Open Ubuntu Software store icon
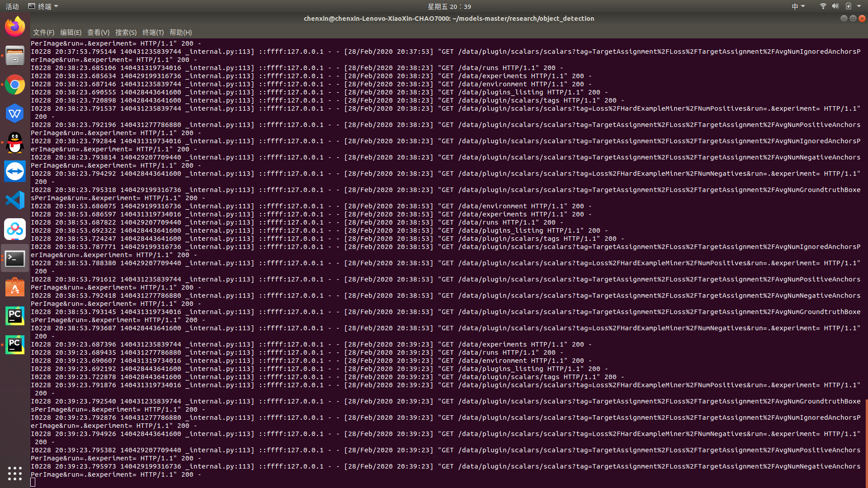The height and width of the screenshot is (488, 868). pyautogui.click(x=15, y=287)
